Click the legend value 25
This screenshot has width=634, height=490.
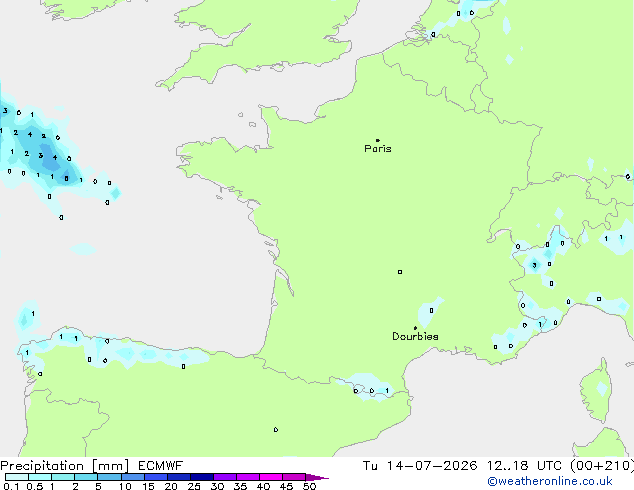(x=194, y=486)
